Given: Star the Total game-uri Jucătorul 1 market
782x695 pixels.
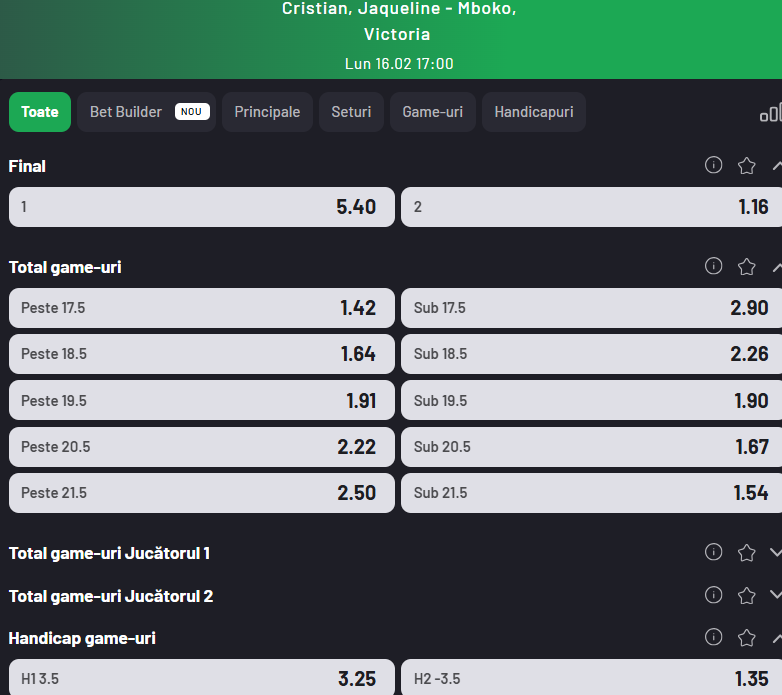Looking at the screenshot, I should [x=746, y=553].
